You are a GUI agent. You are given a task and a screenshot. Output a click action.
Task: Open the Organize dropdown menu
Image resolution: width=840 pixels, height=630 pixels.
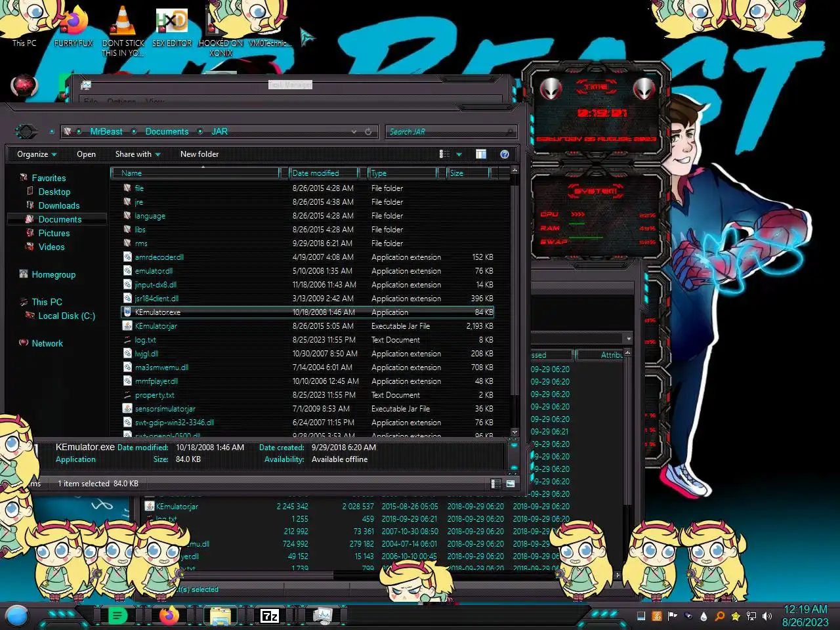(x=37, y=154)
